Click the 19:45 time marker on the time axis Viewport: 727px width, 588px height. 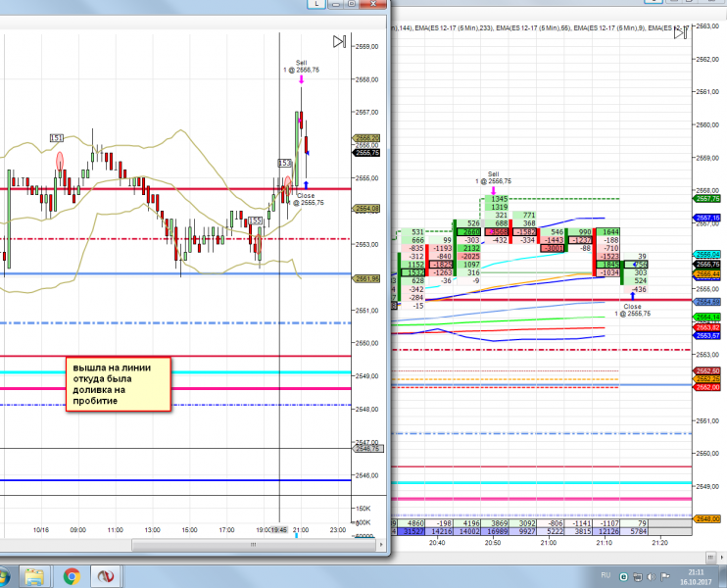pyautogui.click(x=279, y=530)
